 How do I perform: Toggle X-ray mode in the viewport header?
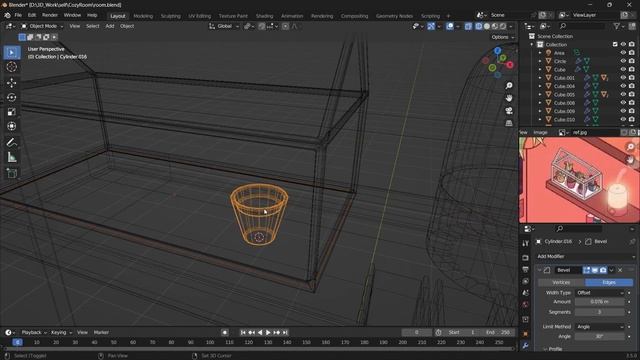click(x=468, y=26)
